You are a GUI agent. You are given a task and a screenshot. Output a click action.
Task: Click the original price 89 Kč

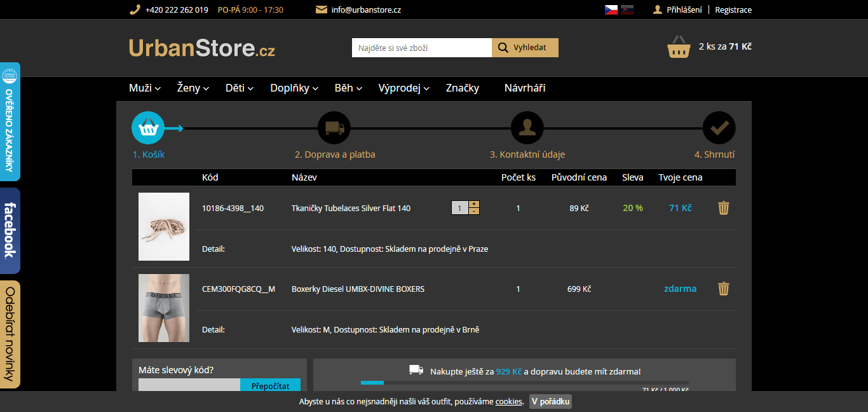(580, 208)
